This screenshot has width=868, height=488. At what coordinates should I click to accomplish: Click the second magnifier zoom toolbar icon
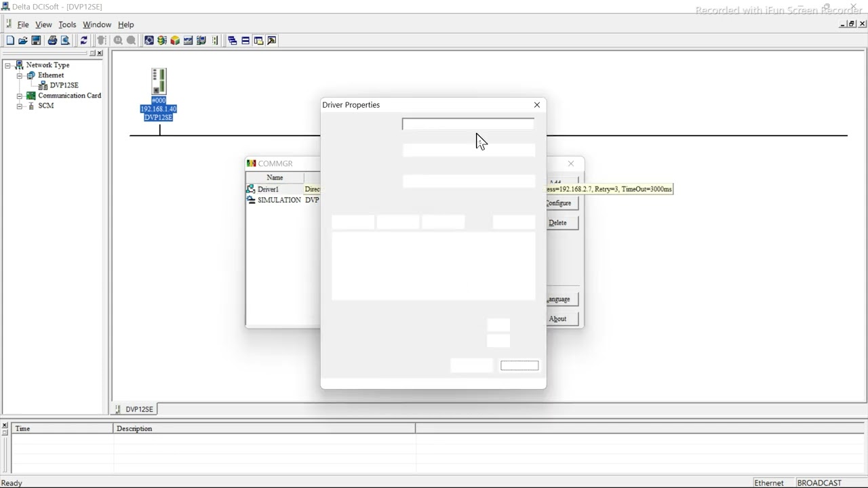[131, 41]
